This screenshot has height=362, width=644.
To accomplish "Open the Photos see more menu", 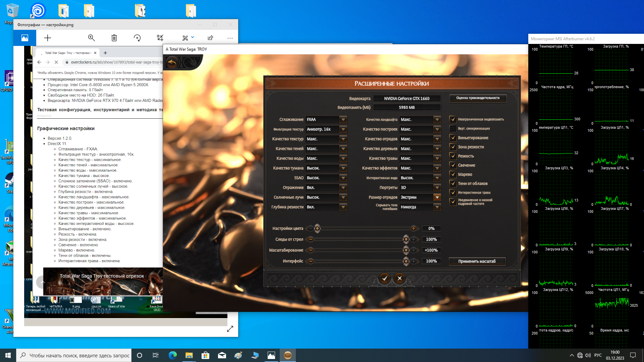I will pos(230,38).
